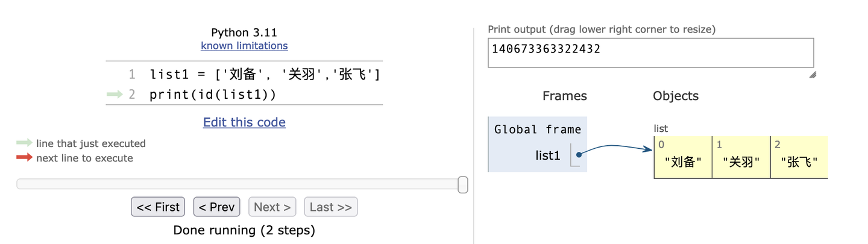
Task: Click the print output resize corner handle
Action: (x=812, y=75)
